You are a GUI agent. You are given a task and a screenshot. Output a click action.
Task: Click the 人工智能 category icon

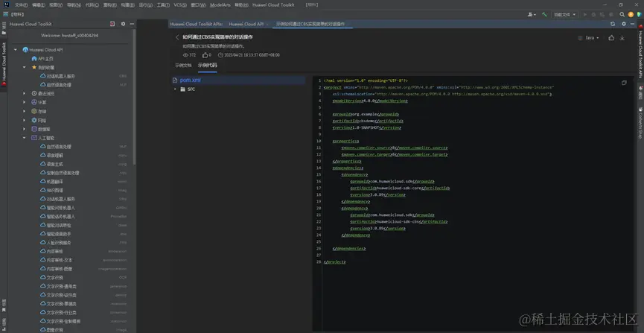34,138
